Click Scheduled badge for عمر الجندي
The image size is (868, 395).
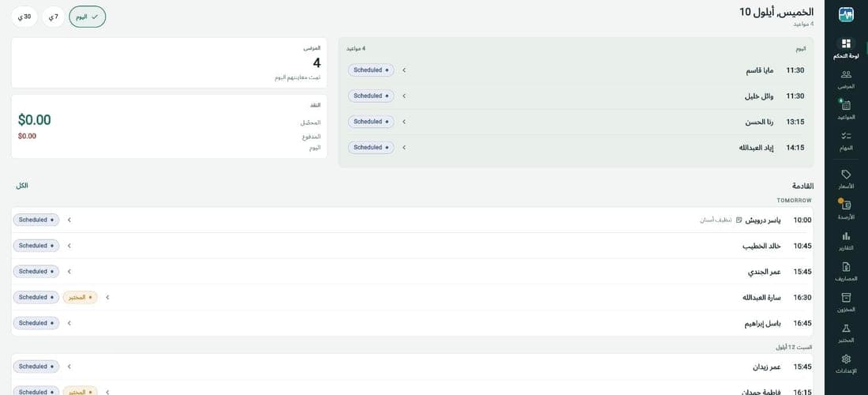click(x=36, y=272)
